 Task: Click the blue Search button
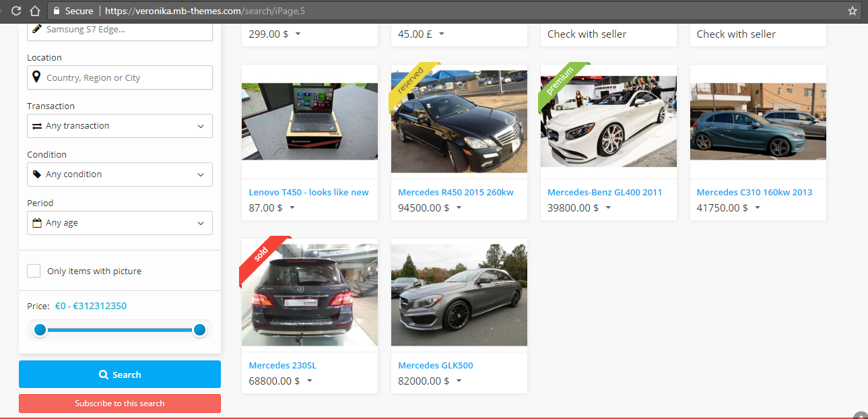[x=120, y=375]
